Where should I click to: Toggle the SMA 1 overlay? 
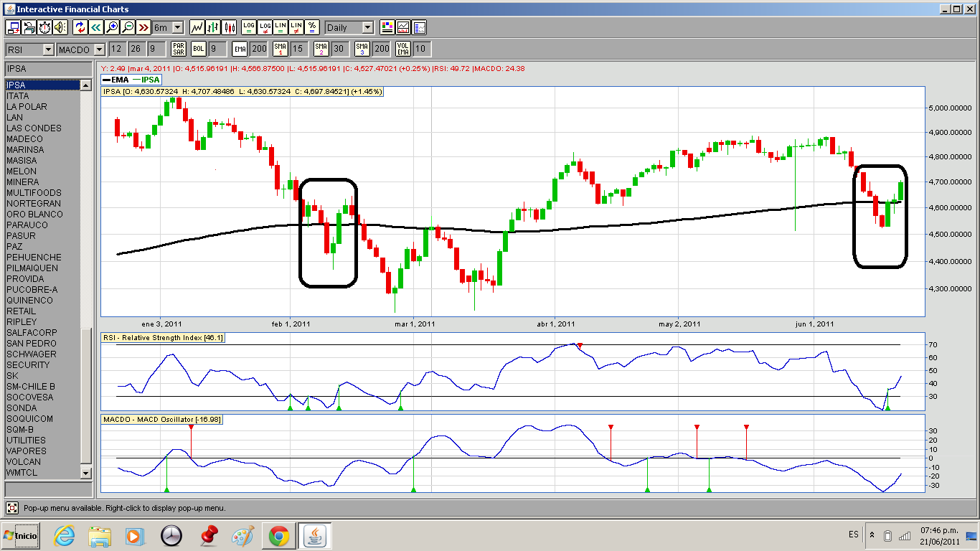281,49
